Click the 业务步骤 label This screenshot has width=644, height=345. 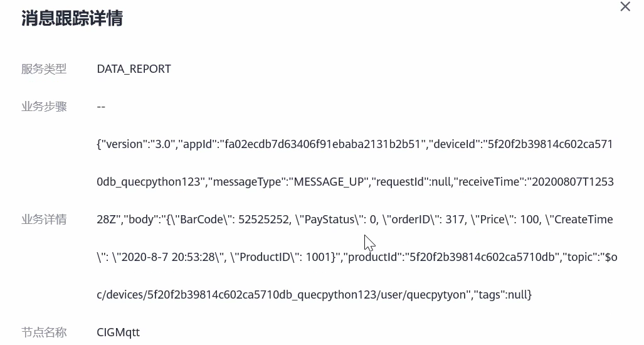(44, 107)
